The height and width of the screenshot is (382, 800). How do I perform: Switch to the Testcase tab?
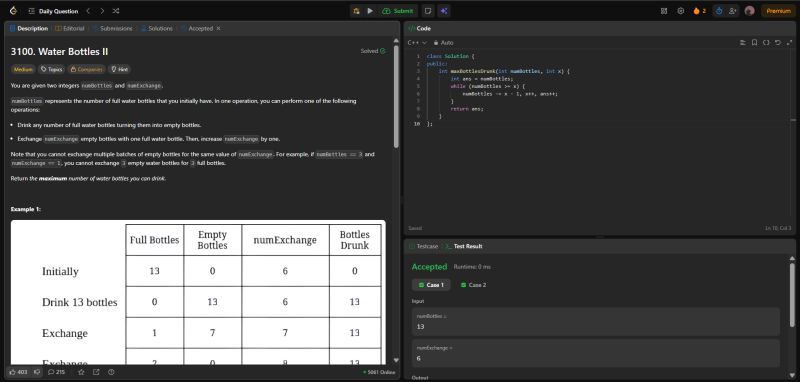pos(423,246)
